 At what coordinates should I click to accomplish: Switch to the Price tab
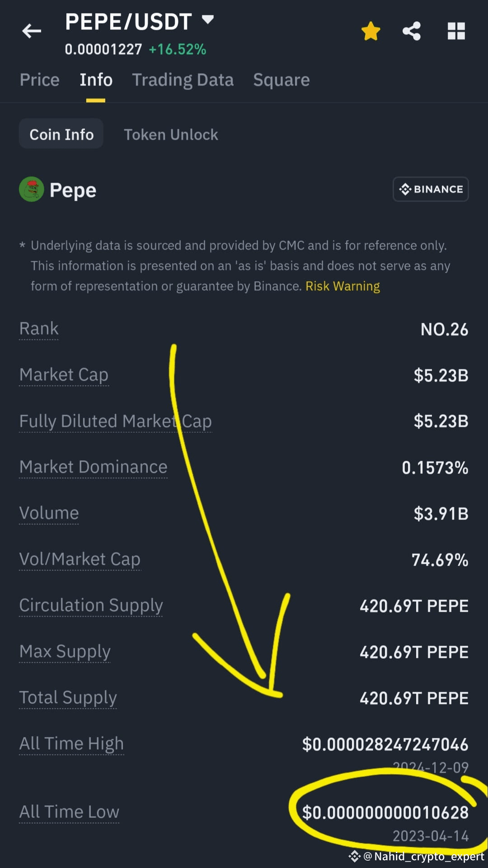(40, 80)
